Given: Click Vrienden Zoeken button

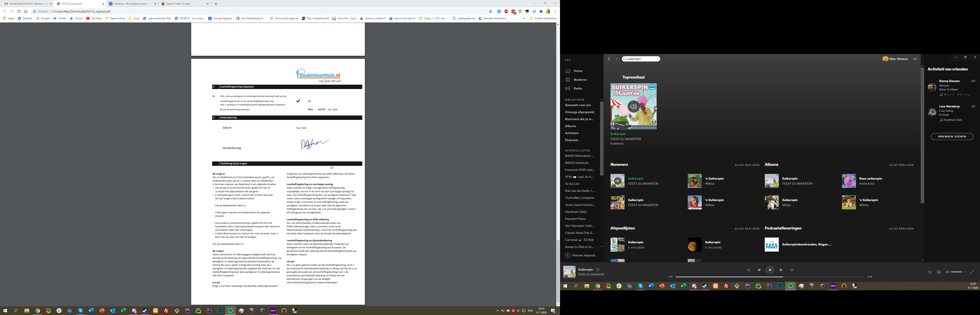Looking at the screenshot, I should 952,136.
